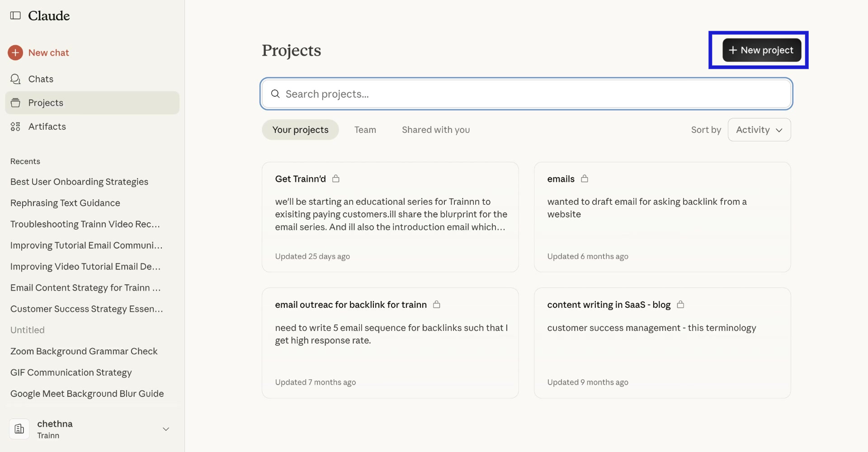Open Chats via the speech bubble icon

tap(15, 79)
